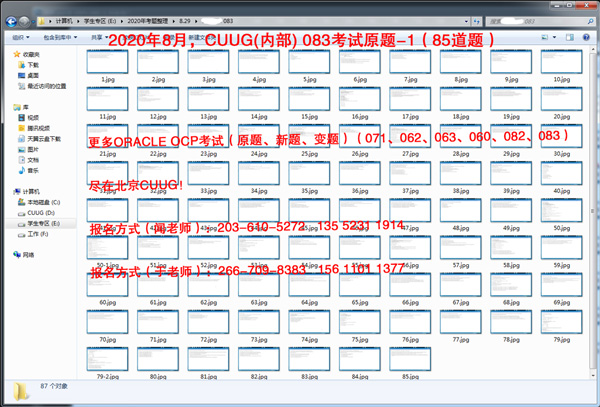Select thumbnail 64.jpg
The image size is (600, 407).
click(x=309, y=284)
